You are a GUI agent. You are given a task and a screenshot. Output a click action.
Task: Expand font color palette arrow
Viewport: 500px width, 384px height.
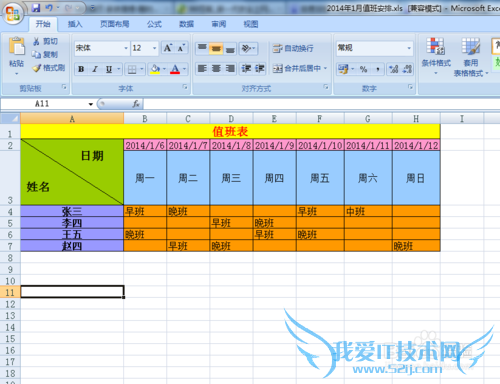pos(184,69)
